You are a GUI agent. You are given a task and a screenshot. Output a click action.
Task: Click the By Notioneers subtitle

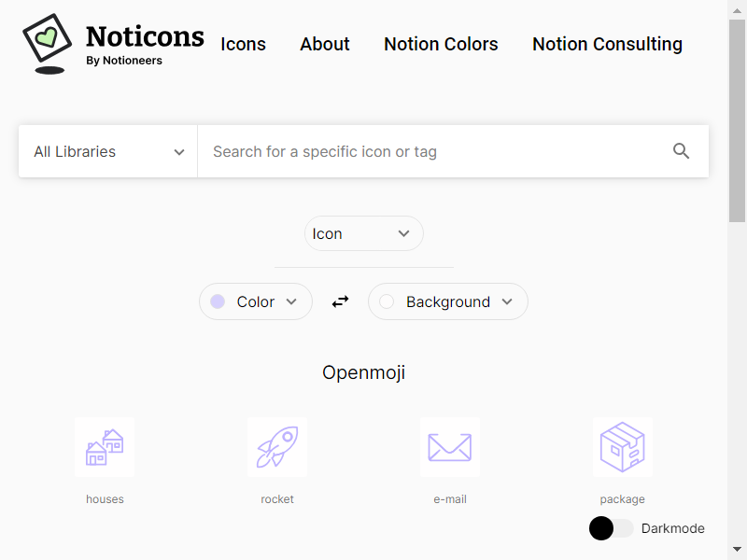pyautogui.click(x=124, y=61)
